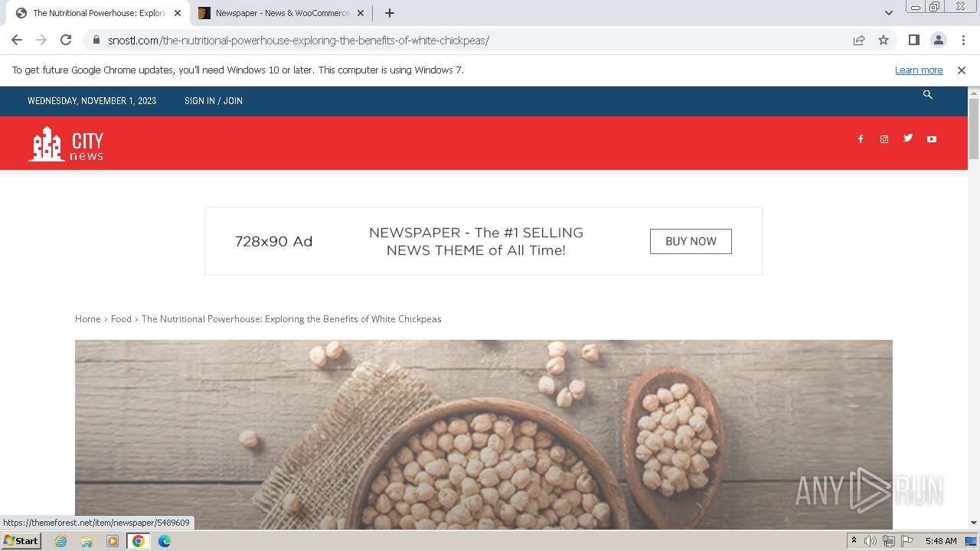
Task: Click the page vertical scrollbar thumb
Action: pyautogui.click(x=974, y=129)
